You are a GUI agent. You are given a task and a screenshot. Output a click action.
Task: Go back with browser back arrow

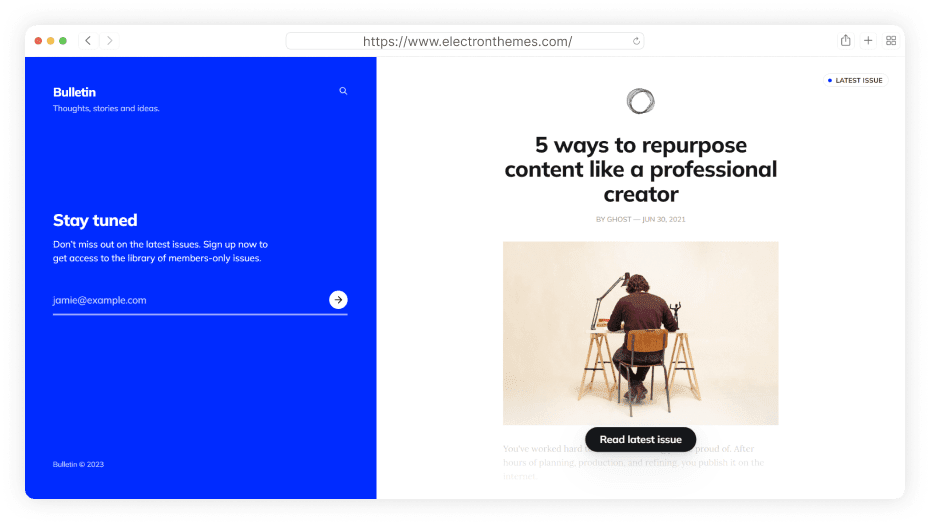pos(88,40)
